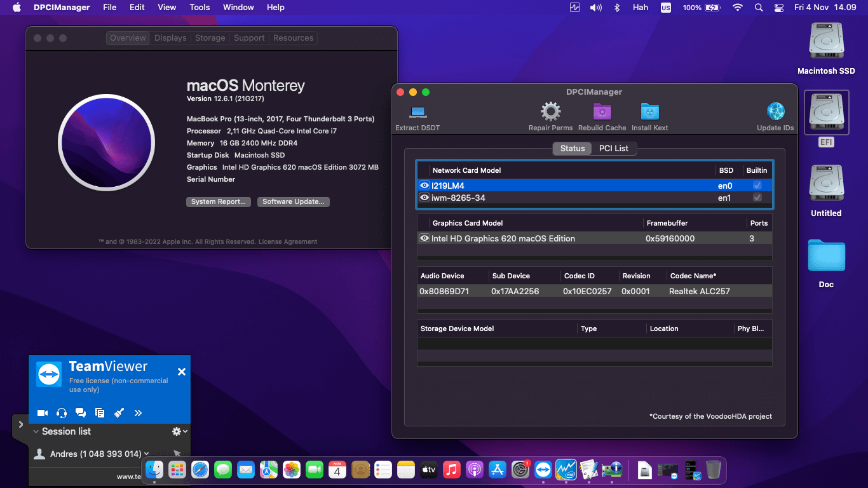
Task: Click the TeamViewer video camera icon
Action: (42, 412)
